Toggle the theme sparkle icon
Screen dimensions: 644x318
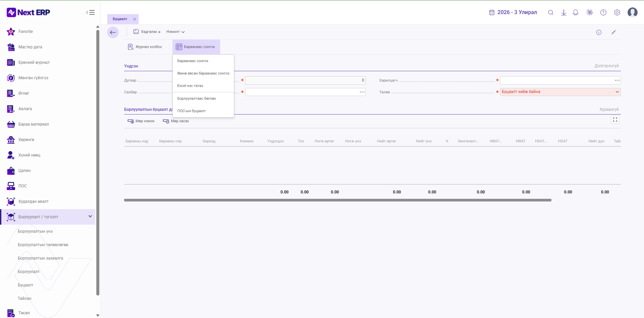tap(590, 12)
